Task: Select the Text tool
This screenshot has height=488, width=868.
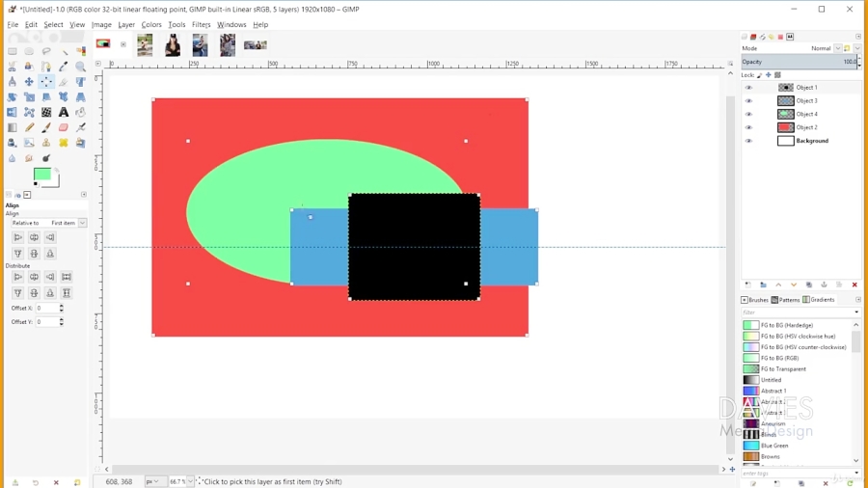Action: pyautogui.click(x=64, y=112)
